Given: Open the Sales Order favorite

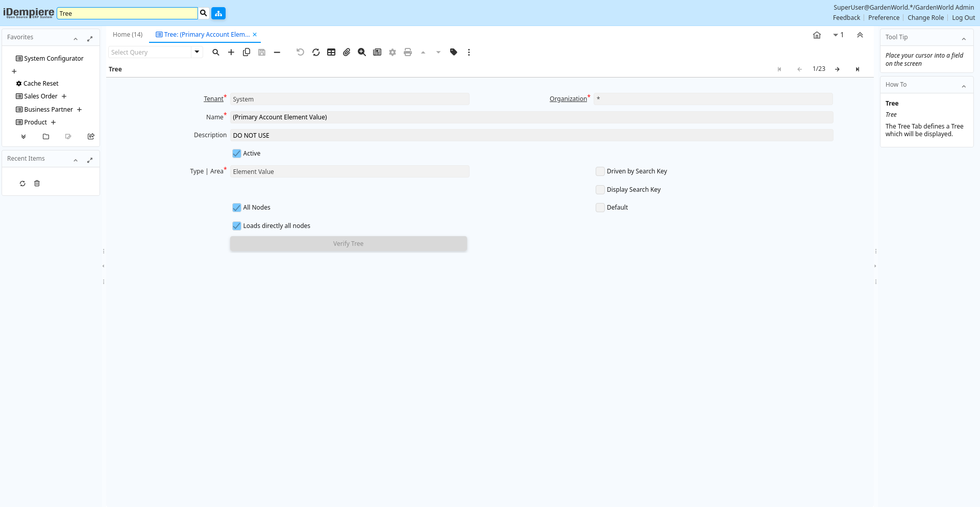Looking at the screenshot, I should [x=41, y=96].
